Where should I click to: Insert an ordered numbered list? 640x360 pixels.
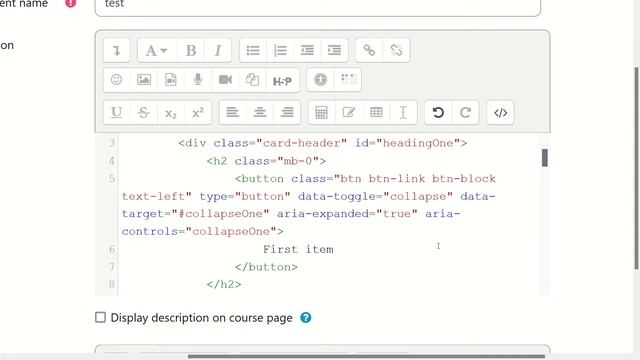pyautogui.click(x=280, y=50)
